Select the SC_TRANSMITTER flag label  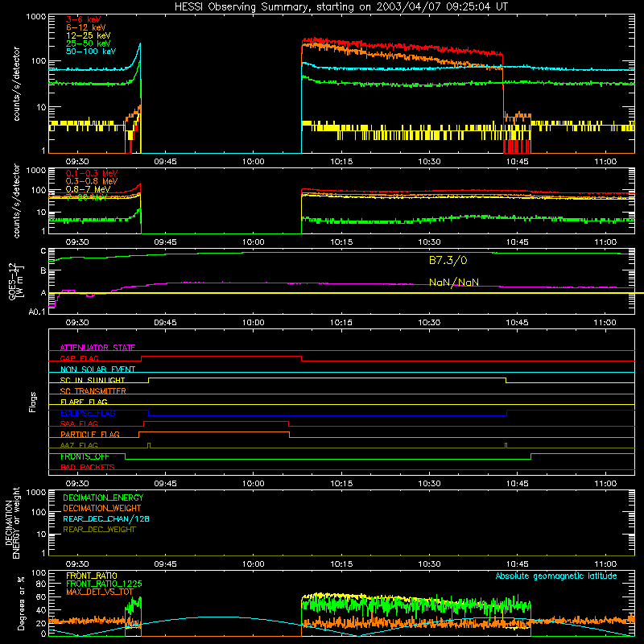[x=93, y=391]
